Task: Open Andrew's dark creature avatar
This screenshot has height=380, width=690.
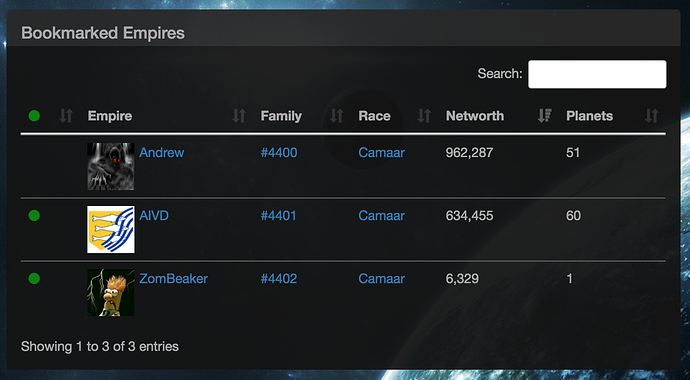Action: tap(111, 166)
